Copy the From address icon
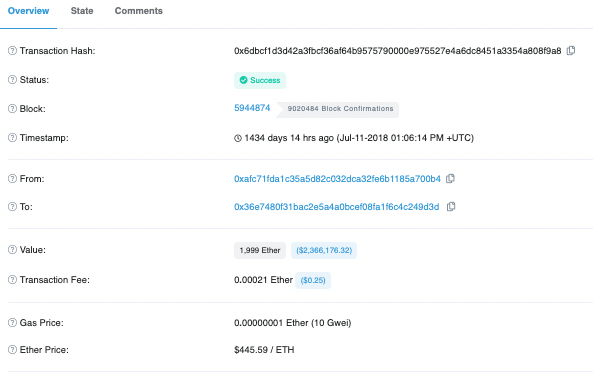 coord(450,179)
